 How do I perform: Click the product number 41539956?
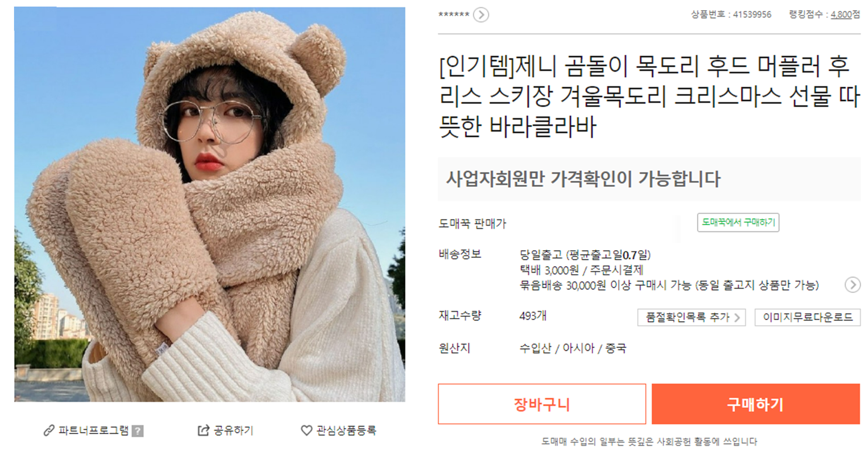click(752, 14)
